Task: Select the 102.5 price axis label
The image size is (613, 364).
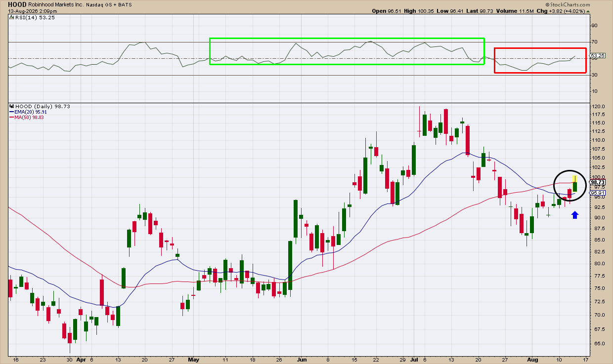Action: click(x=598, y=167)
